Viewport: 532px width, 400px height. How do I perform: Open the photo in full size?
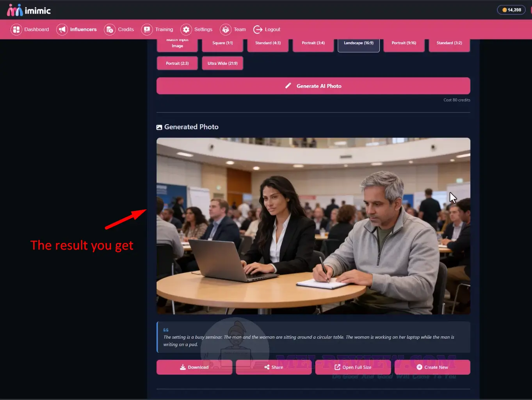point(353,367)
